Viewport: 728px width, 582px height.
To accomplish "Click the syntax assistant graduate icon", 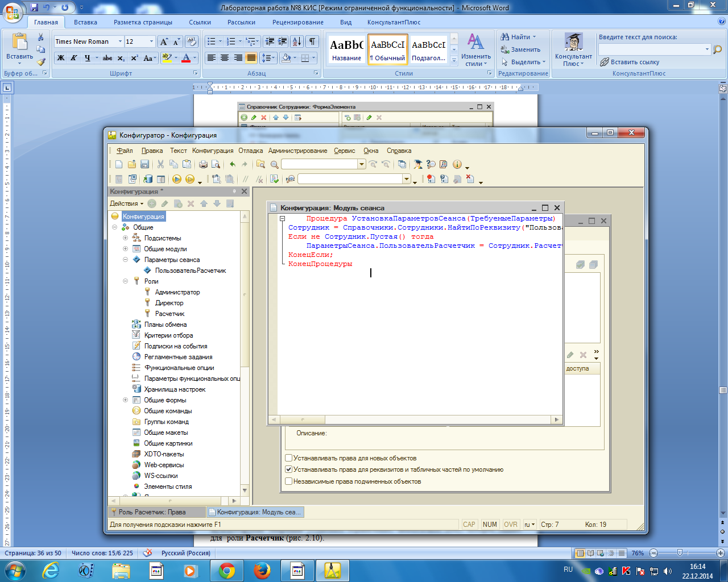I will tap(418, 164).
